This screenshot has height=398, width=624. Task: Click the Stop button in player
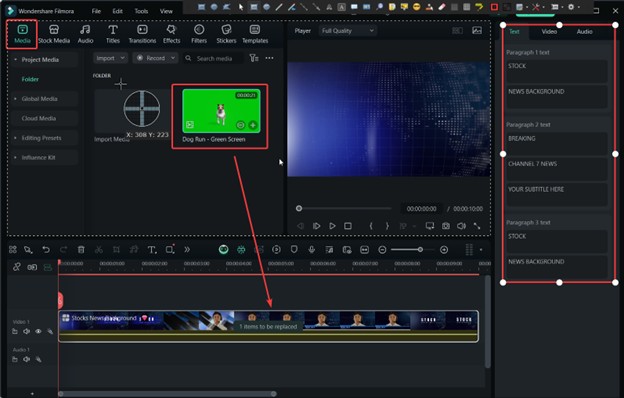tap(348, 226)
